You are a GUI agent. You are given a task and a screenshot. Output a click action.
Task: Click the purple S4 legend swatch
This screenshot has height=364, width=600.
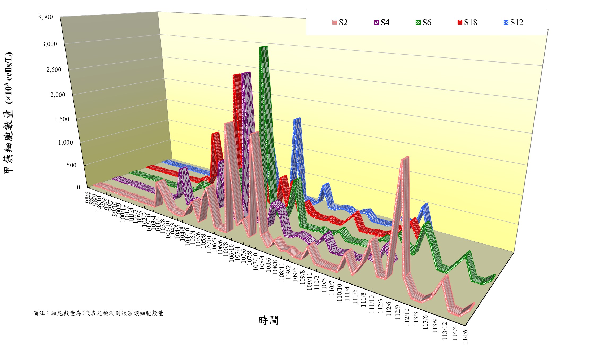[376, 23]
